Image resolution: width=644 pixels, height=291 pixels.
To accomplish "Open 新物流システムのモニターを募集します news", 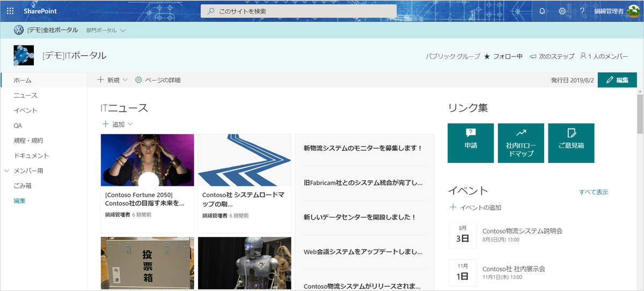I will pos(364,148).
